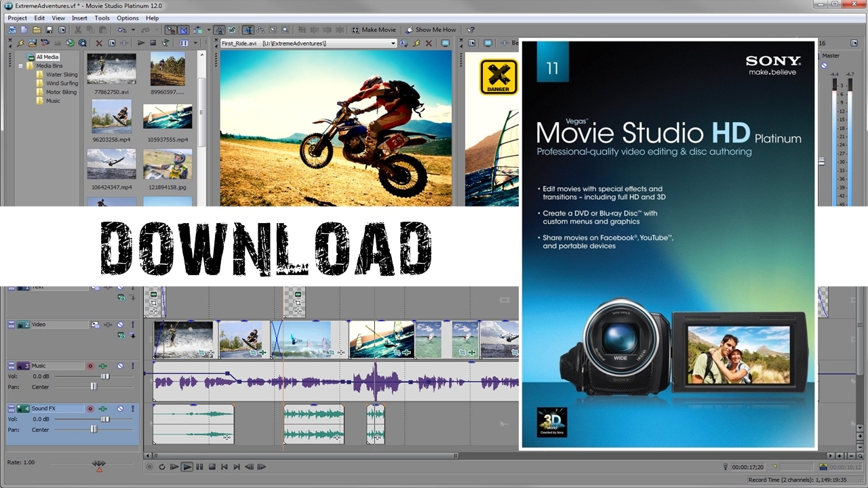Solo the Music track
The width and height of the screenshot is (868, 488).
tap(133, 366)
